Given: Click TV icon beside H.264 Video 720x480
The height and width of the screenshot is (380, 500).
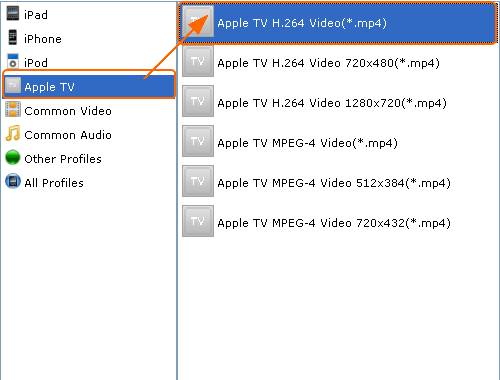Looking at the screenshot, I should pyautogui.click(x=198, y=61).
